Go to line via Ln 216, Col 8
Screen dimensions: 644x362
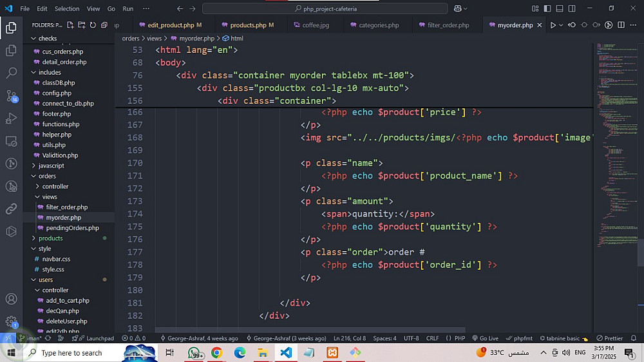click(x=350, y=338)
